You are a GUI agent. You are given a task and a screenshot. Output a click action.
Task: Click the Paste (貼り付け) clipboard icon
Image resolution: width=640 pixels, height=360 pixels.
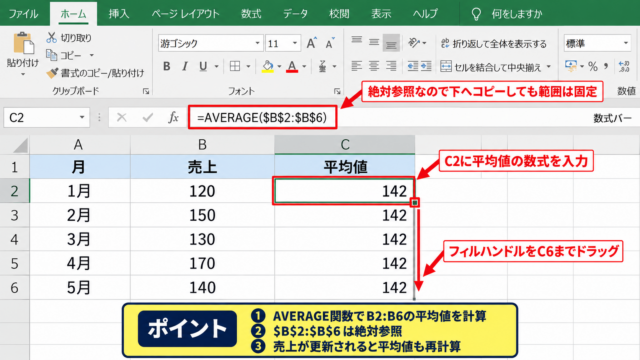(x=23, y=43)
